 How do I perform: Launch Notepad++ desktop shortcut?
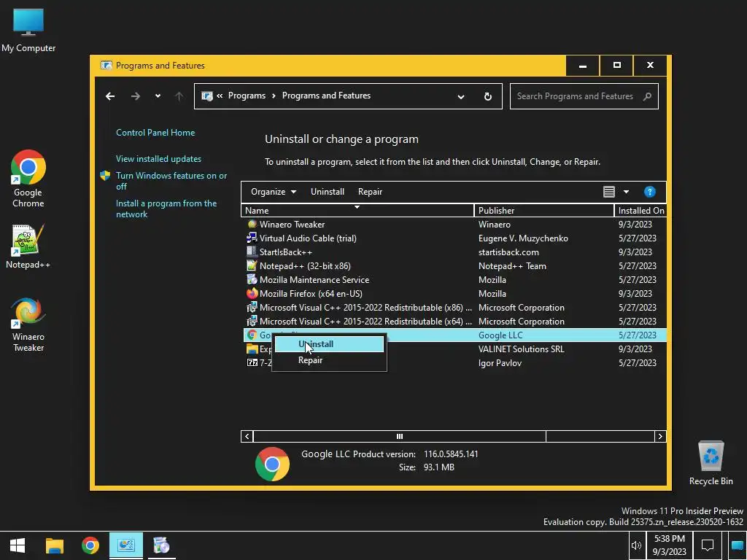point(28,246)
